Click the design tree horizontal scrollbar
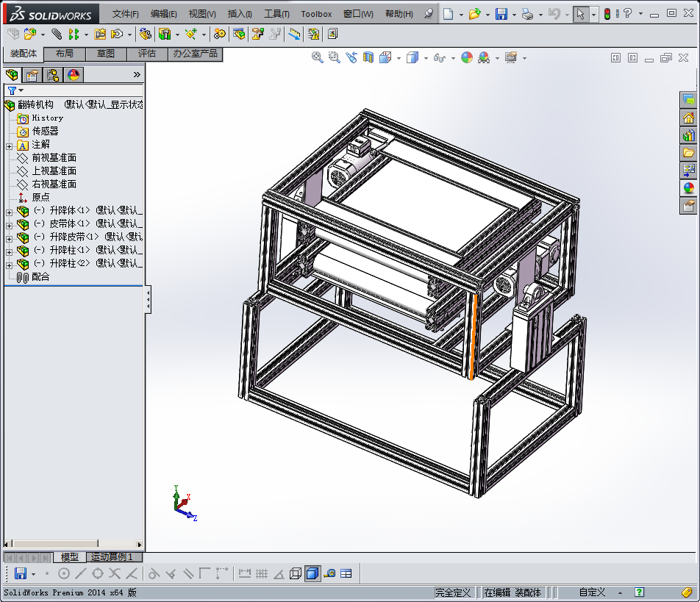Image resolution: width=700 pixels, height=602 pixels. [55, 543]
